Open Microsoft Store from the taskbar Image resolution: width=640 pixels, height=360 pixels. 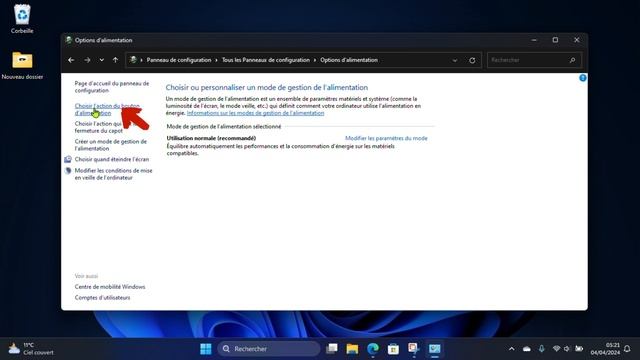click(x=393, y=349)
